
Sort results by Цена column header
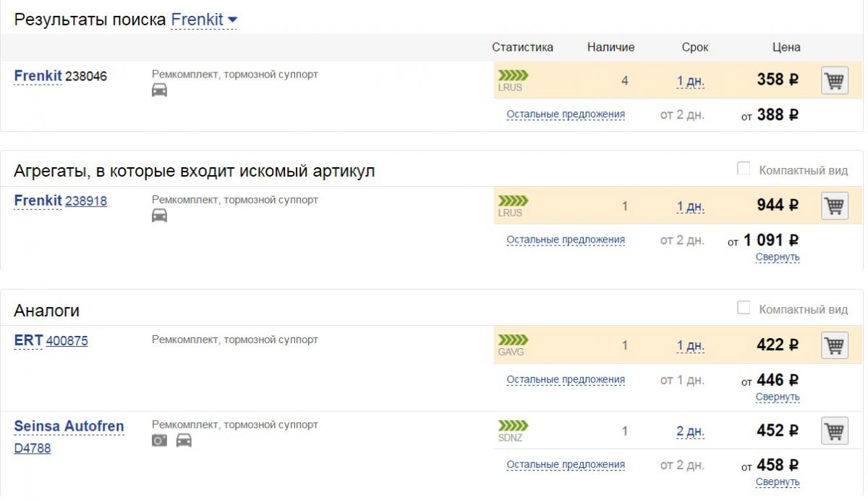click(786, 47)
